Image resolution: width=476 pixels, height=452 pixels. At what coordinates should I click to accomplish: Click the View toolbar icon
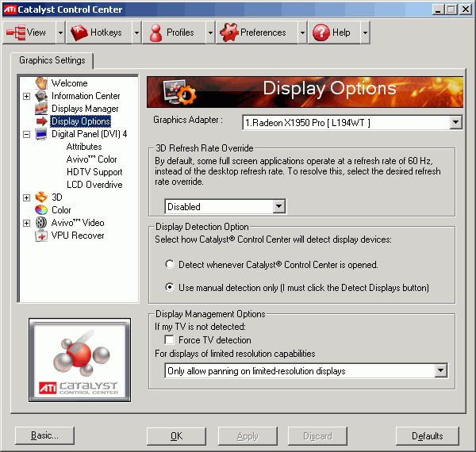pos(16,33)
